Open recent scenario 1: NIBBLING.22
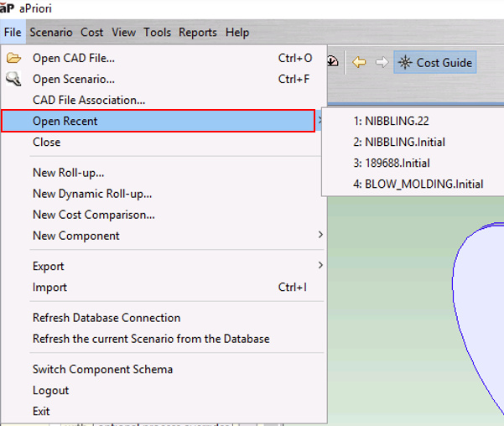Image resolution: width=504 pixels, height=426 pixels. point(413,121)
